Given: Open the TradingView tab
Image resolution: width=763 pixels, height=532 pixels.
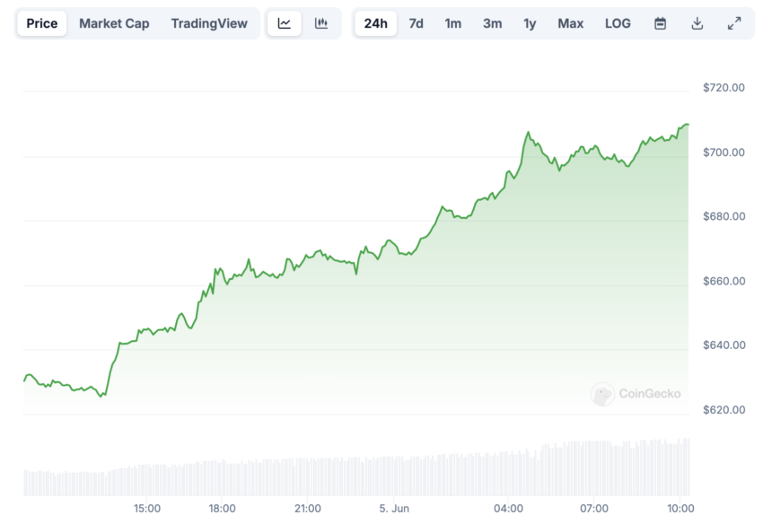Looking at the screenshot, I should pyautogui.click(x=209, y=23).
